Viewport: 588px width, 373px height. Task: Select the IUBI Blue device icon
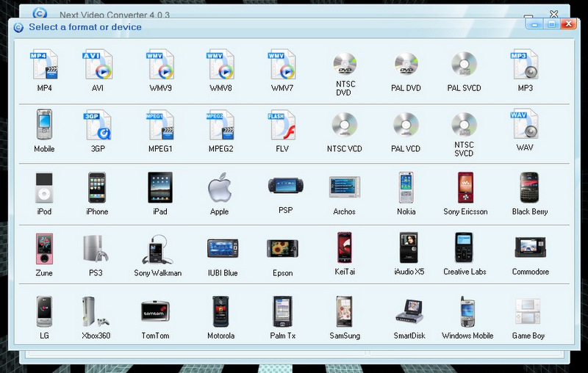pos(223,249)
